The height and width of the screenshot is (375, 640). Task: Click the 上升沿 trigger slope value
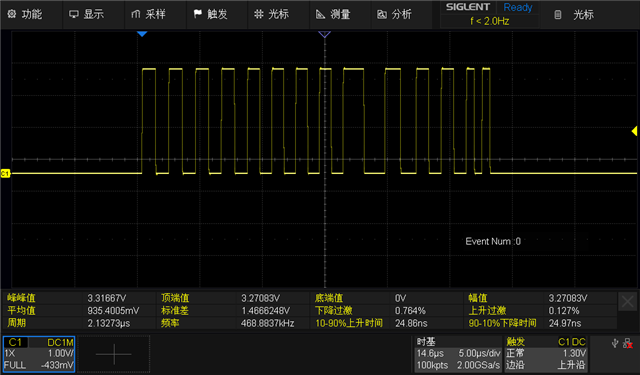click(x=571, y=365)
